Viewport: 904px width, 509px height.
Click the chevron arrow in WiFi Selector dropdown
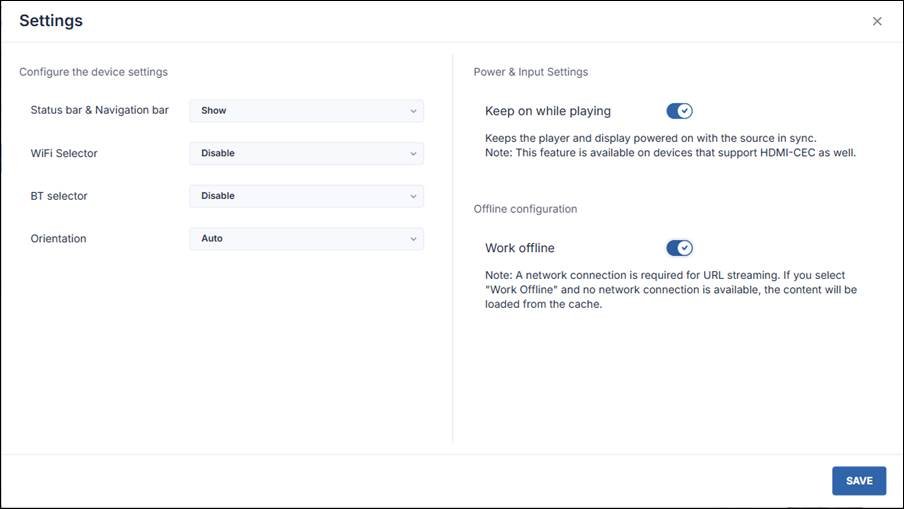pos(413,154)
